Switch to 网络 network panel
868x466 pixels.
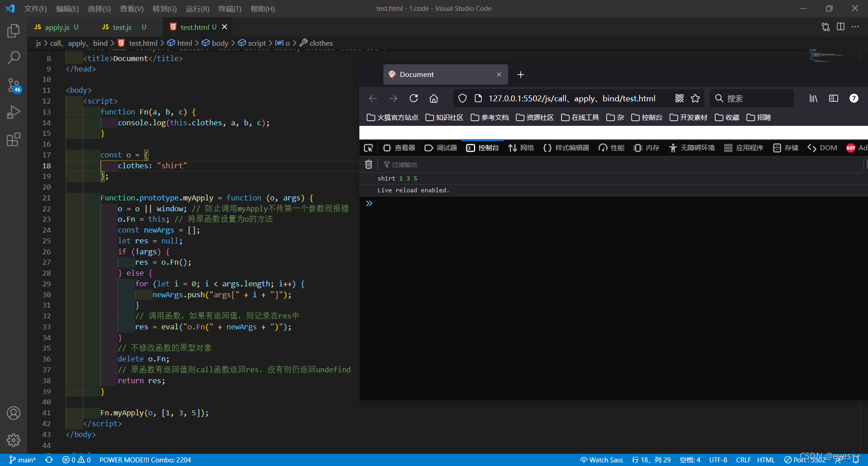[x=521, y=148]
